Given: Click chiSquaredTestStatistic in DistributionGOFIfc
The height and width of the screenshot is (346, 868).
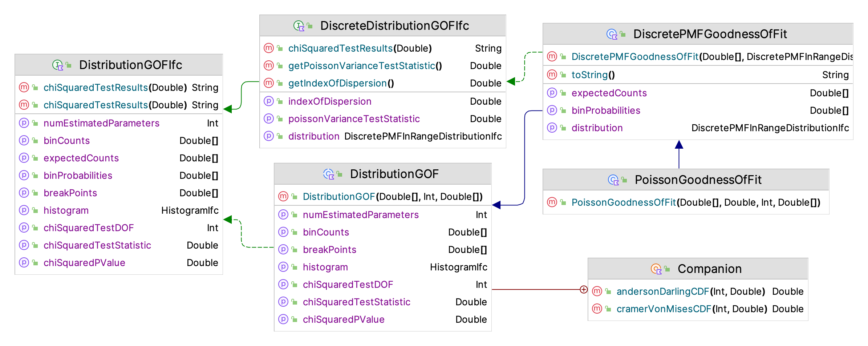Looking at the screenshot, I should coord(97,245).
